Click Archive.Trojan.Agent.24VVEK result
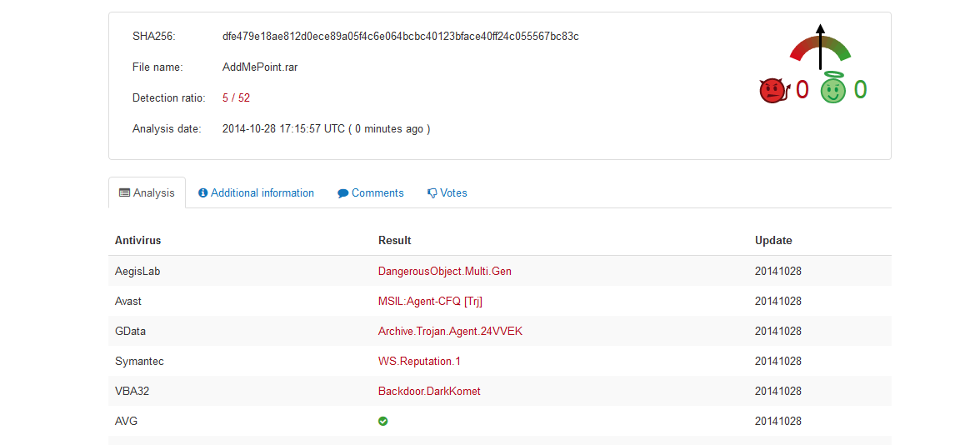 (x=450, y=331)
